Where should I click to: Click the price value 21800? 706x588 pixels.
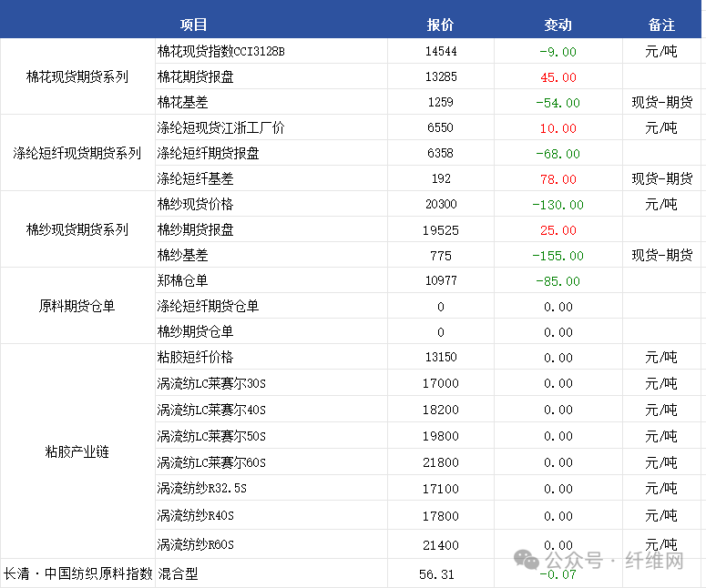[441, 462]
